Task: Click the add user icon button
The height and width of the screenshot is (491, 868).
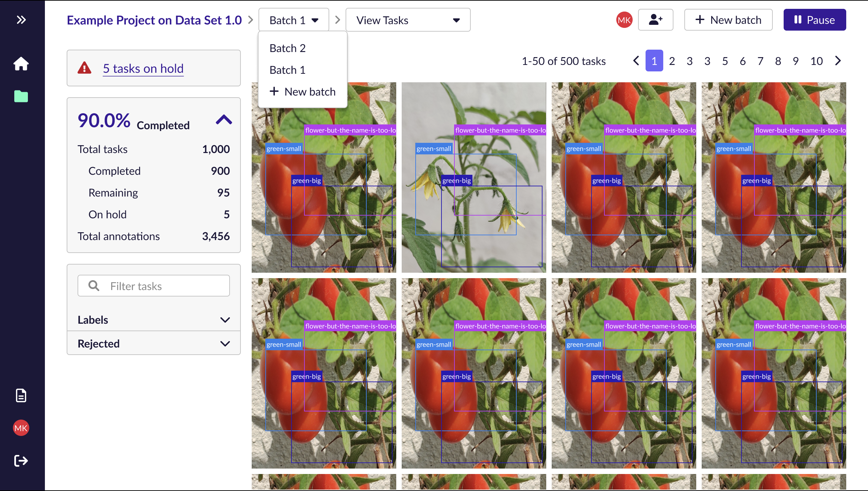Action: tap(655, 20)
